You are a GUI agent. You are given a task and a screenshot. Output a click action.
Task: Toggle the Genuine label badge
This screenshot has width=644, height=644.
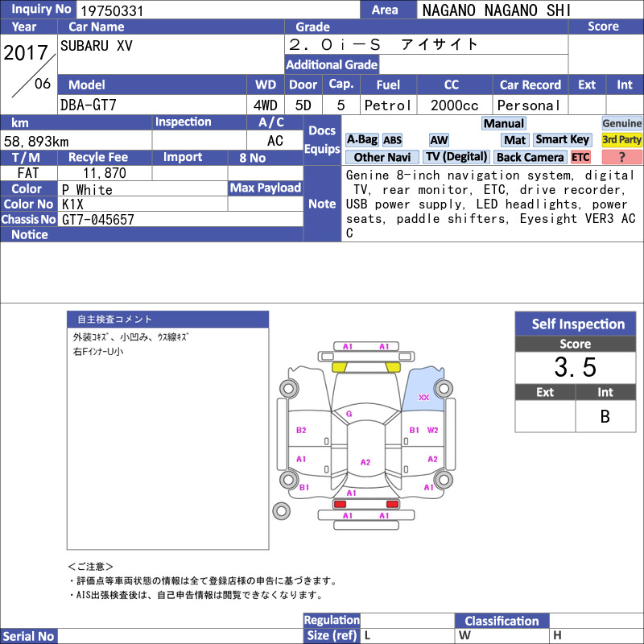point(621,123)
